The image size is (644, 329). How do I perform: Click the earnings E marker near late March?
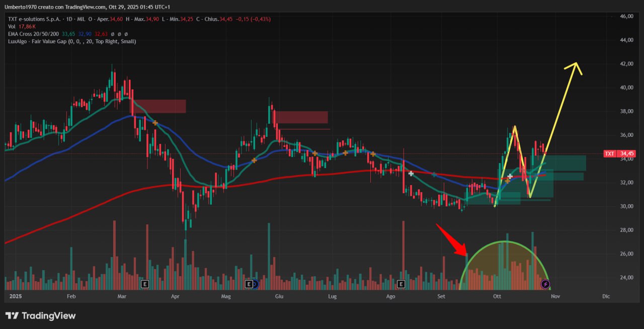click(145, 284)
